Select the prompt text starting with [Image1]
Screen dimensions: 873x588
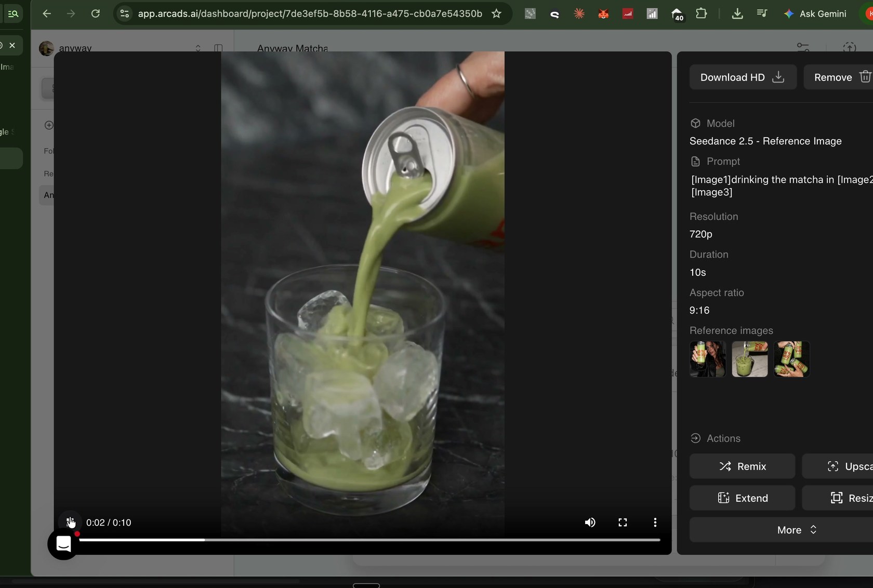782,185
